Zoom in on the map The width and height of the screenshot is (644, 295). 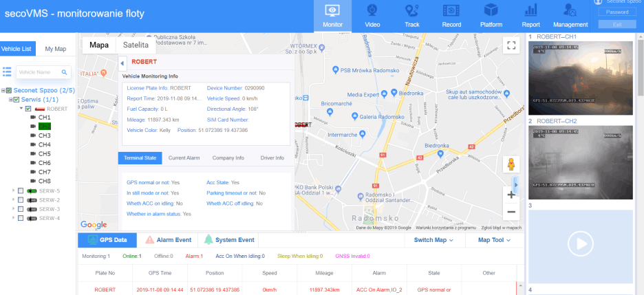pos(511,195)
